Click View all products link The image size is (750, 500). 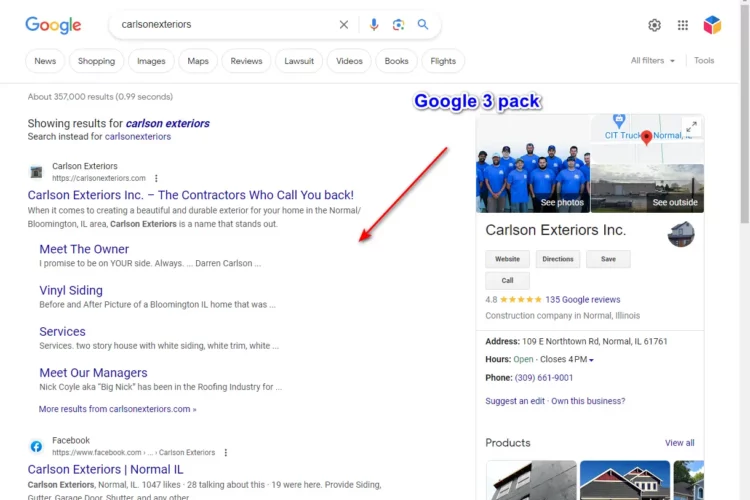[679, 443]
